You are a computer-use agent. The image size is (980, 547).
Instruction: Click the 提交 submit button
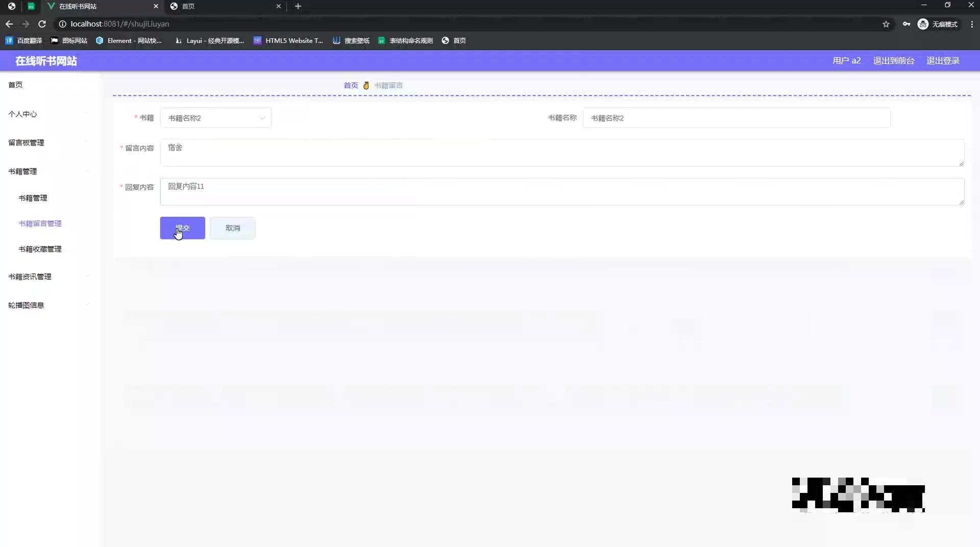(182, 228)
